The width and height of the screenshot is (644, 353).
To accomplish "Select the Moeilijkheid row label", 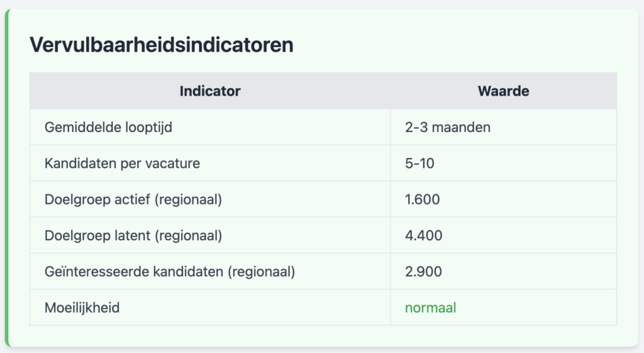I will tap(82, 308).
